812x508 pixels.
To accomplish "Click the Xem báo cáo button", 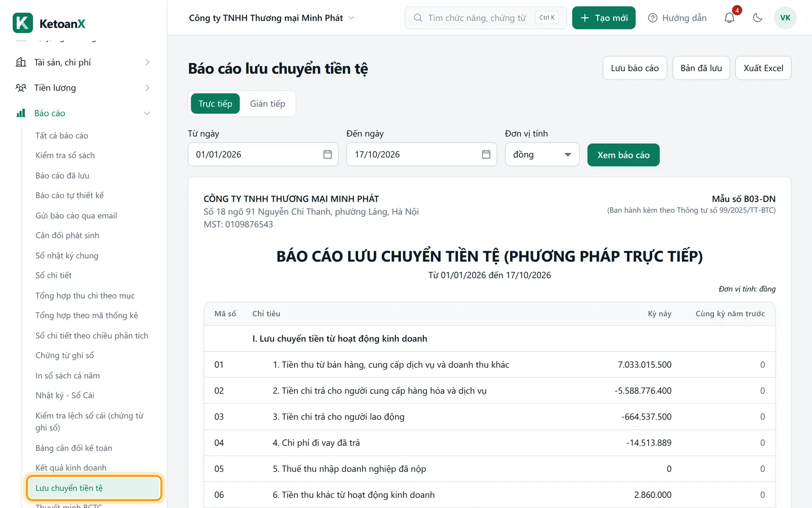I will click(623, 155).
